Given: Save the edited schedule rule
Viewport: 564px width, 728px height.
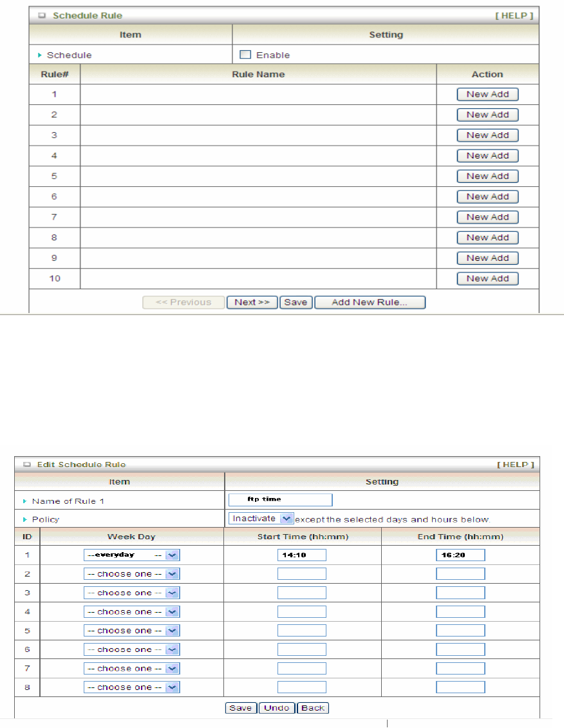Looking at the screenshot, I should pyautogui.click(x=241, y=708).
